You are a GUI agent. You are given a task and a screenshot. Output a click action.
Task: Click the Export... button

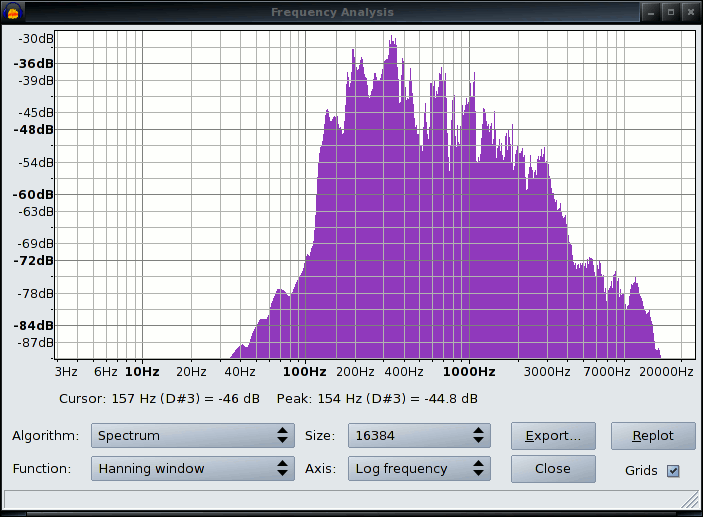[x=553, y=435]
